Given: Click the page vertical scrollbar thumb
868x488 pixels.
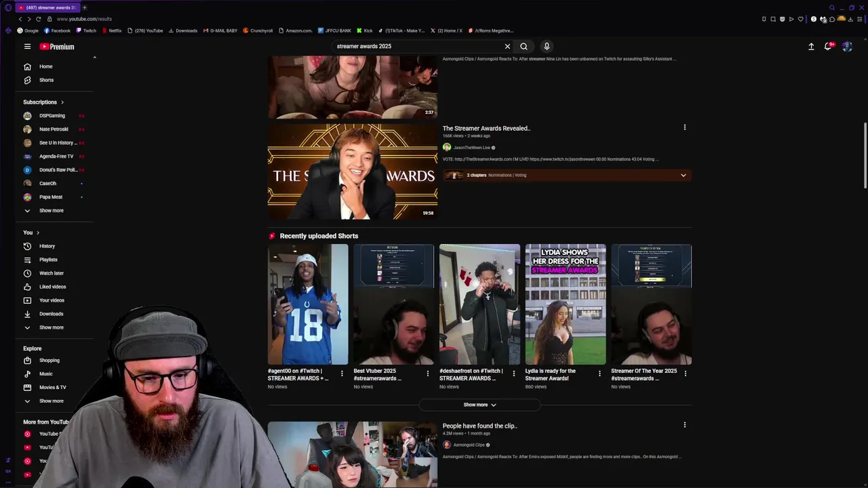Looking at the screenshot, I should [x=865, y=156].
